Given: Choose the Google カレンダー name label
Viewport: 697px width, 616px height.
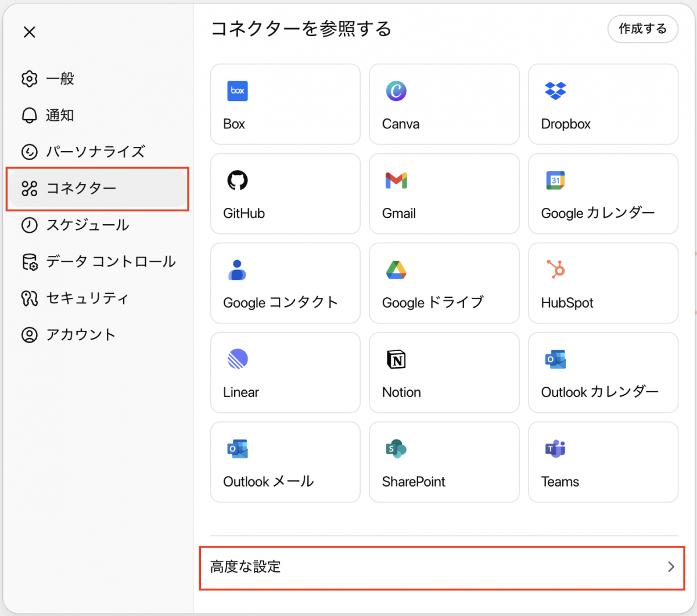Looking at the screenshot, I should tap(598, 214).
